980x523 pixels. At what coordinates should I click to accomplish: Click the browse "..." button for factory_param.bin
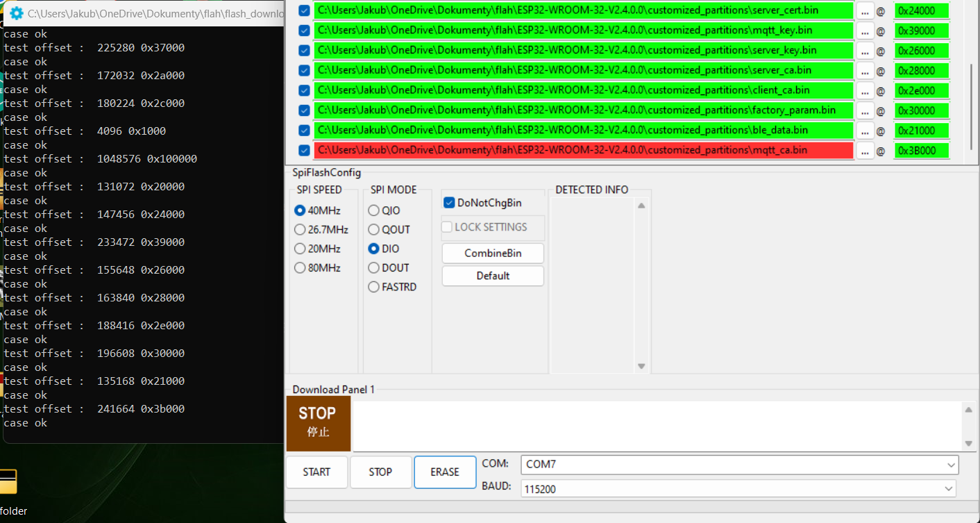(865, 110)
